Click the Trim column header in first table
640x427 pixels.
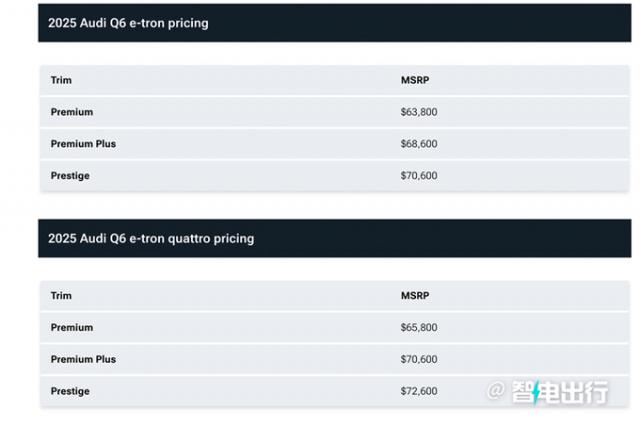click(61, 80)
